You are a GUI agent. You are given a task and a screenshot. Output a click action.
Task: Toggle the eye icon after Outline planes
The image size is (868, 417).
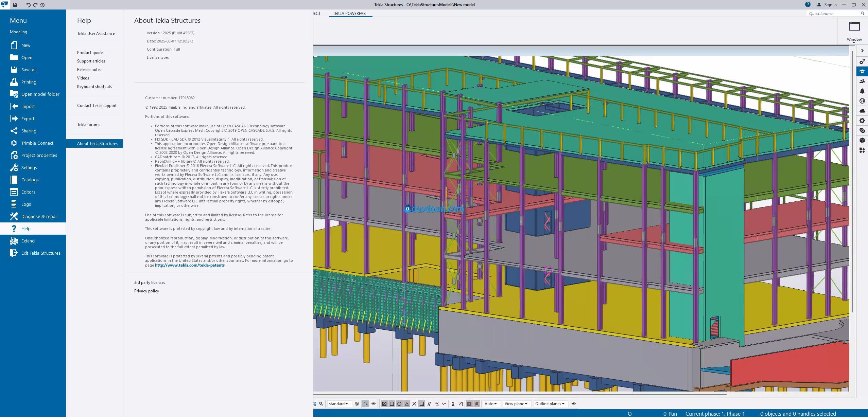(574, 404)
